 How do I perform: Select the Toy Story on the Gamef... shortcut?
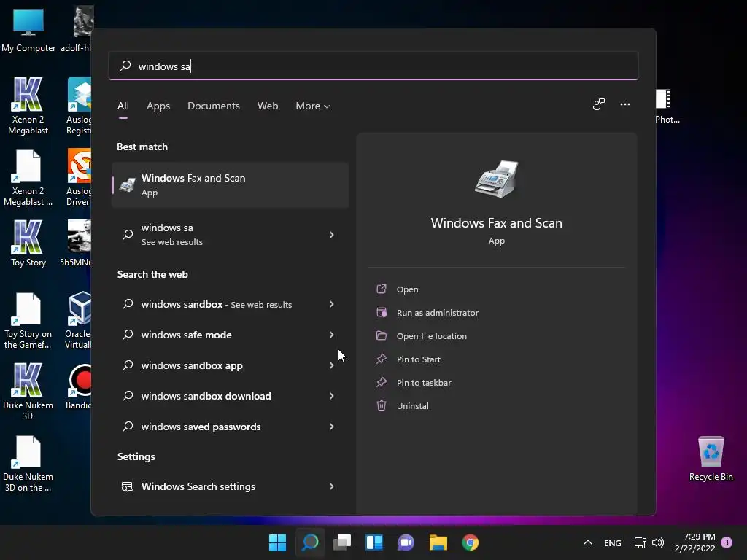(x=28, y=319)
